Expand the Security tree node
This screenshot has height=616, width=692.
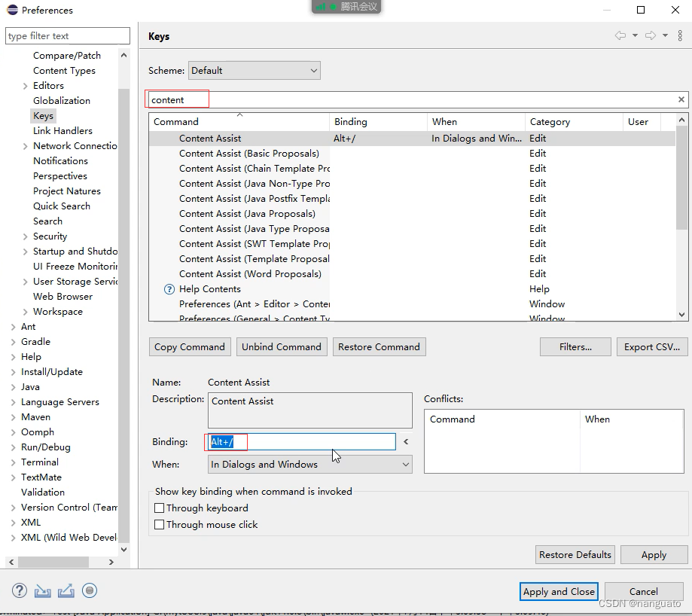(25, 236)
